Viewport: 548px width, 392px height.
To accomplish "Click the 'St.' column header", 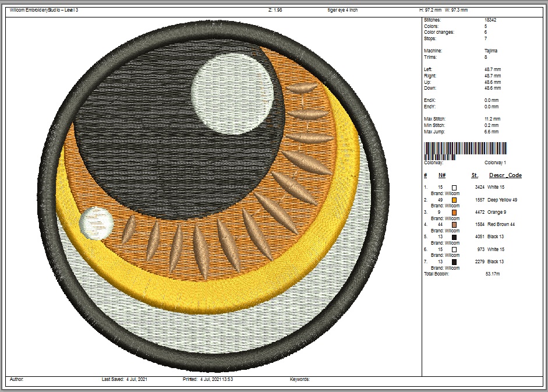I will pyautogui.click(x=475, y=175).
